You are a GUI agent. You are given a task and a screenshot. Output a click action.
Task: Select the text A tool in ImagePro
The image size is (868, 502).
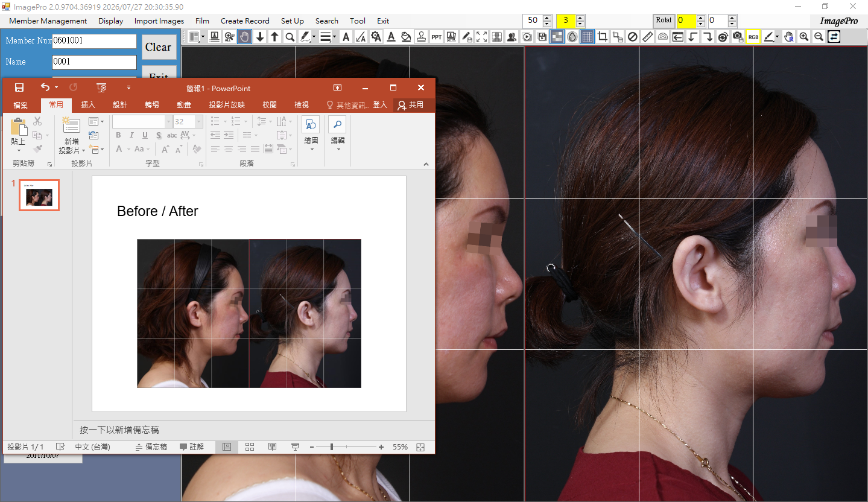tap(346, 37)
